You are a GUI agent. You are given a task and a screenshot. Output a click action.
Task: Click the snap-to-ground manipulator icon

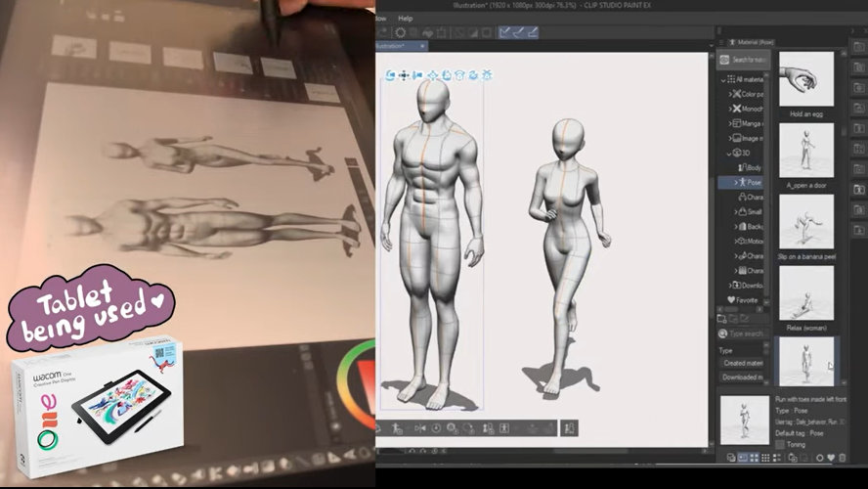click(487, 75)
